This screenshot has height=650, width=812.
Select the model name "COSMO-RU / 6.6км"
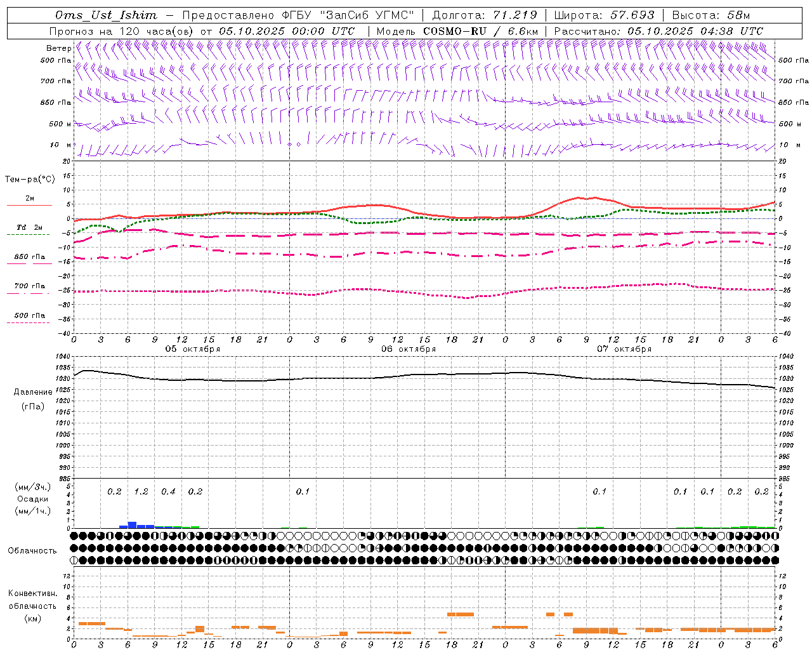(x=480, y=31)
